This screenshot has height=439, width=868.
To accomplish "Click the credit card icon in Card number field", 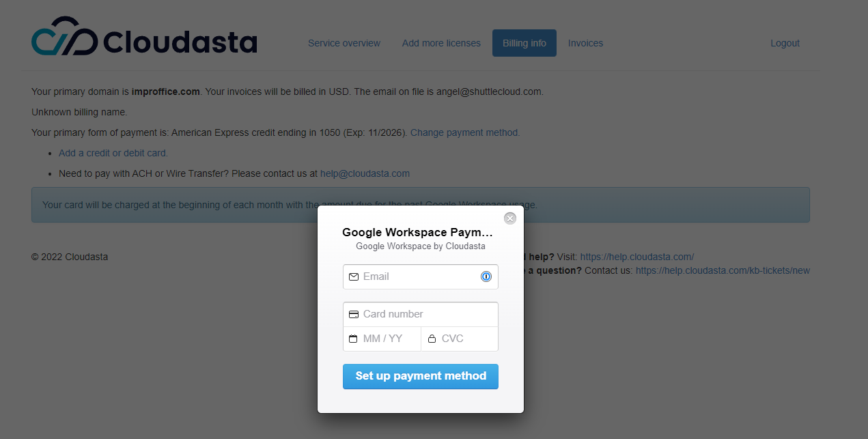I will pos(354,314).
